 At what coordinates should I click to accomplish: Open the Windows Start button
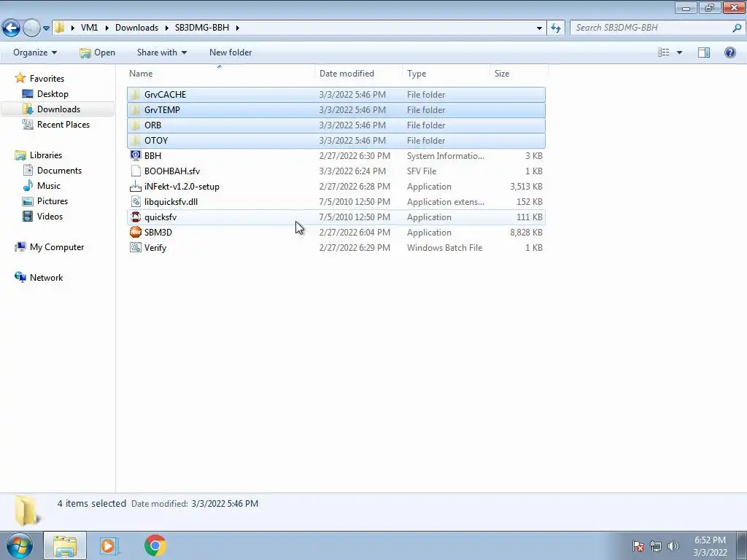20,545
